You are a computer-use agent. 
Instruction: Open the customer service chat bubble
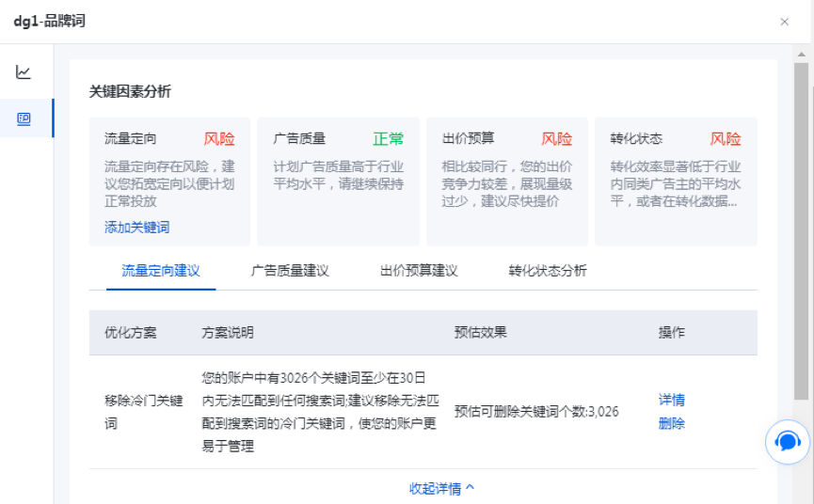[x=787, y=441]
